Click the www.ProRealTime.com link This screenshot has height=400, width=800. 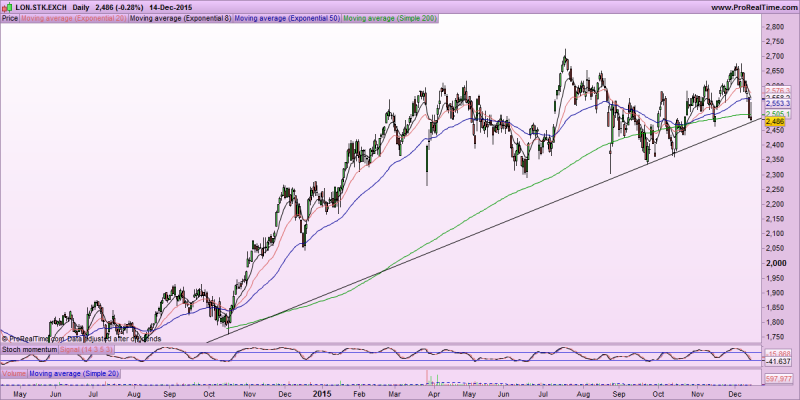point(752,7)
